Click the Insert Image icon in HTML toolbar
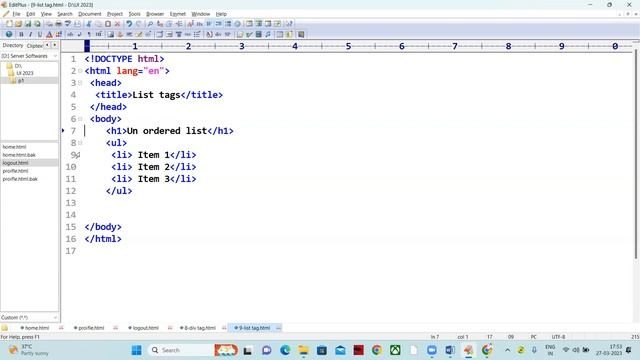 110,34
